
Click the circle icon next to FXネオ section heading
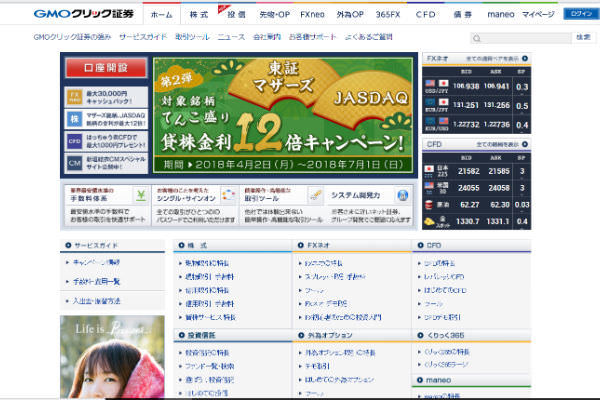click(301, 245)
